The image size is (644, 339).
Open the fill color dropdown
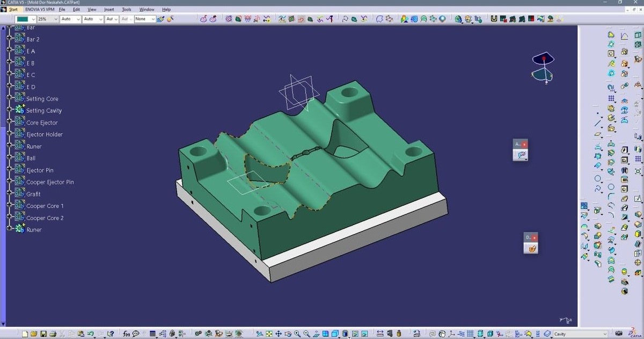[x=26, y=19]
